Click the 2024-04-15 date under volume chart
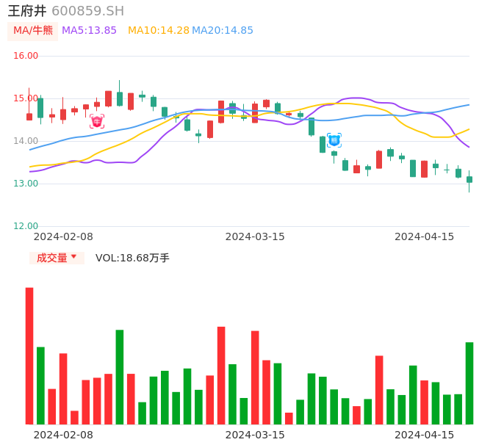The image size is (504, 445). click(425, 435)
